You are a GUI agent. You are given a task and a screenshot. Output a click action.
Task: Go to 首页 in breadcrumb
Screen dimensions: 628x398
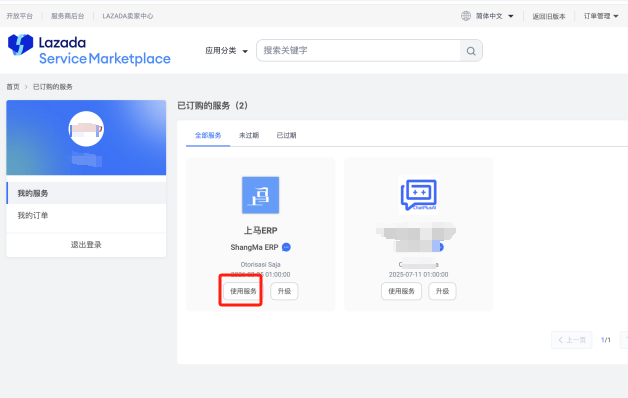click(x=13, y=87)
